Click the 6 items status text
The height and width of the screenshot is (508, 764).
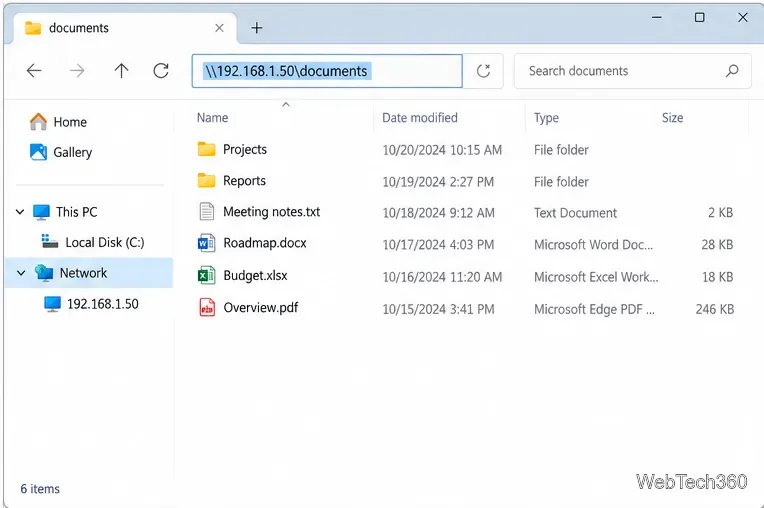(x=40, y=489)
